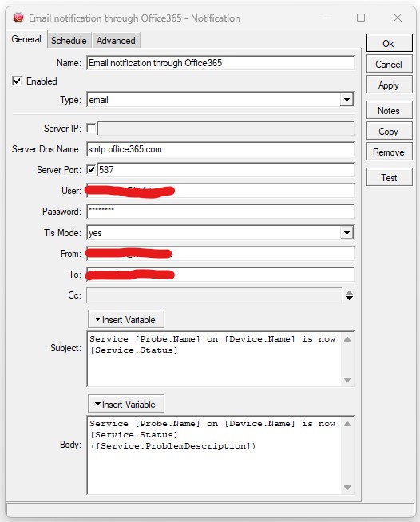Close the Notification window
This screenshot has height=522, width=420.
tap(398, 18)
